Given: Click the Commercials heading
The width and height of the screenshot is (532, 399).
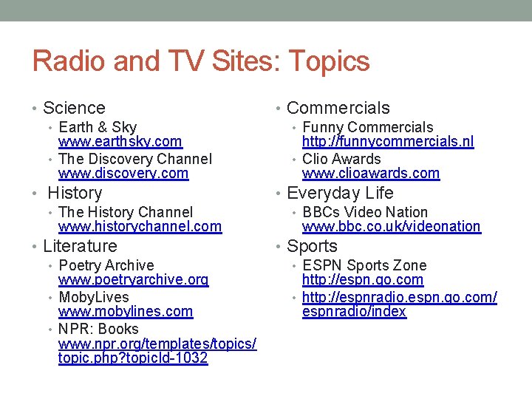Looking at the screenshot, I should (x=338, y=108).
